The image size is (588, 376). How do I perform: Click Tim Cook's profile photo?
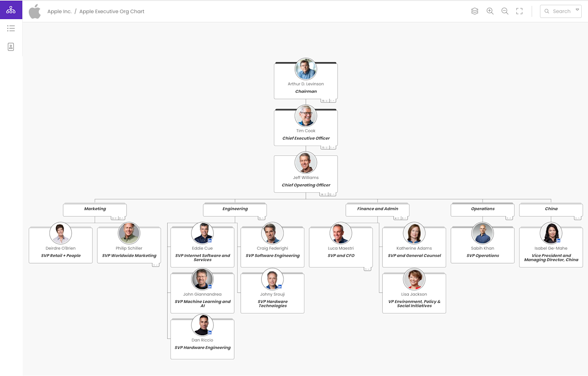[306, 116]
